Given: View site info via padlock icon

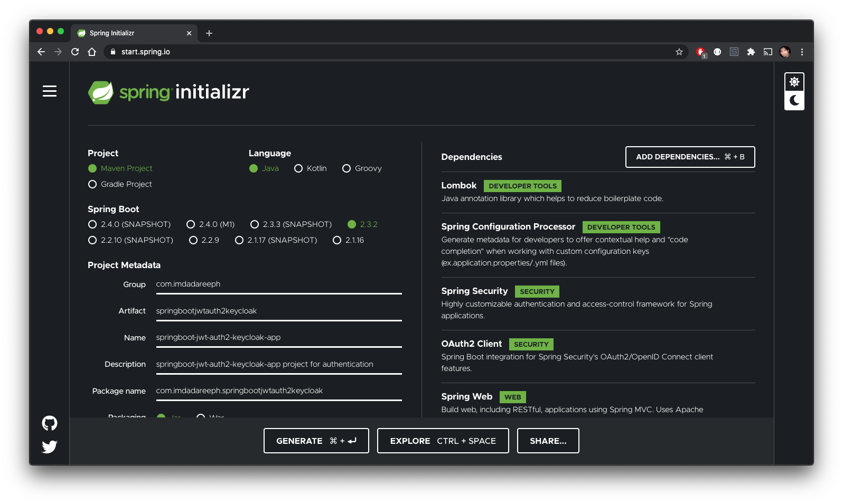Looking at the screenshot, I should 113,52.
